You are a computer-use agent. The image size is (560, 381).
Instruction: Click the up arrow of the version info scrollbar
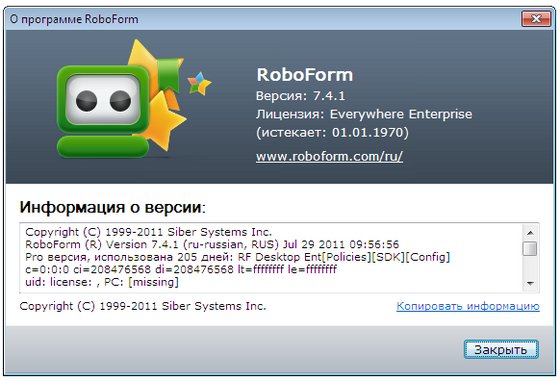[x=530, y=232]
